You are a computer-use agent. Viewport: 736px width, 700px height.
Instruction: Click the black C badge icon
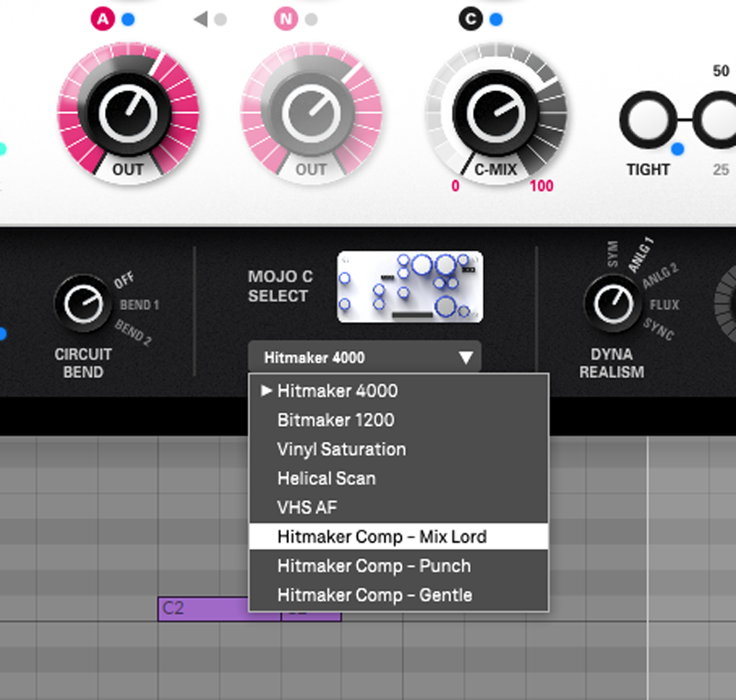point(471,19)
